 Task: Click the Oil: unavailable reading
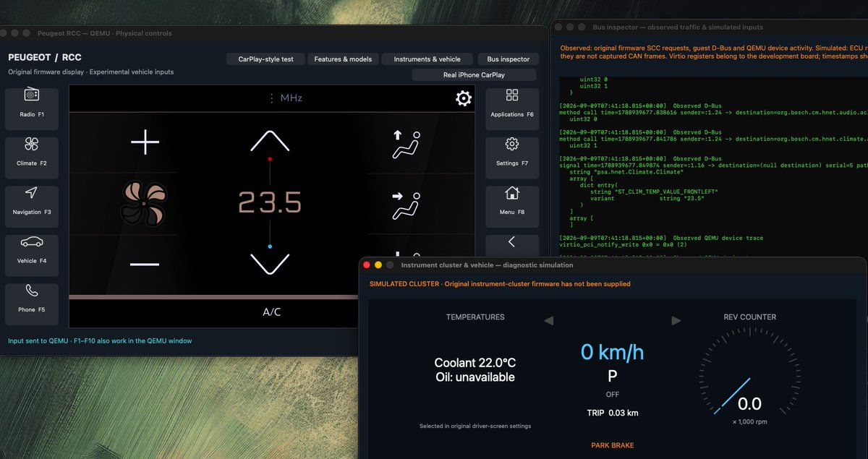[475, 377]
